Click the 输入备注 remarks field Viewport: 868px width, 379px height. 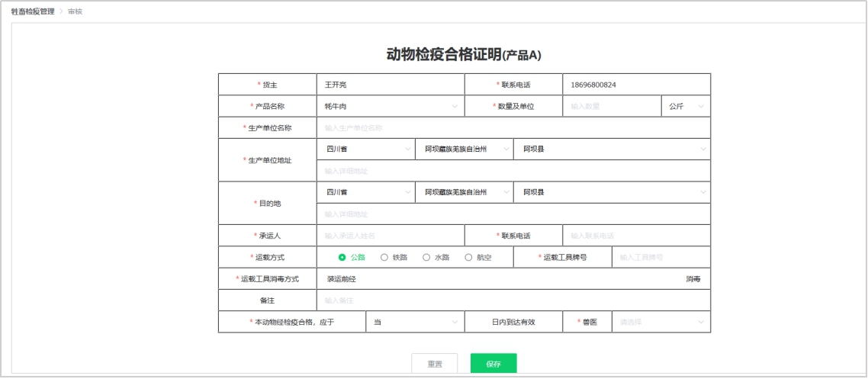click(x=513, y=300)
